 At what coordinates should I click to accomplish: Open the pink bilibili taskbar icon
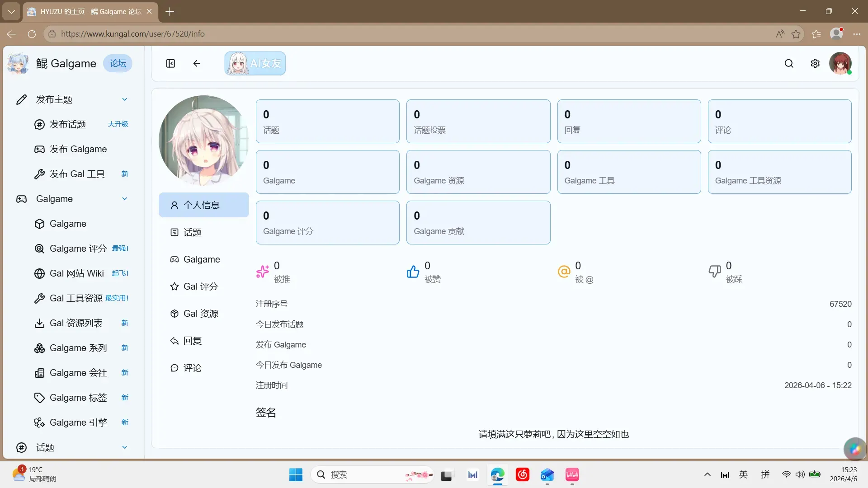point(572,474)
